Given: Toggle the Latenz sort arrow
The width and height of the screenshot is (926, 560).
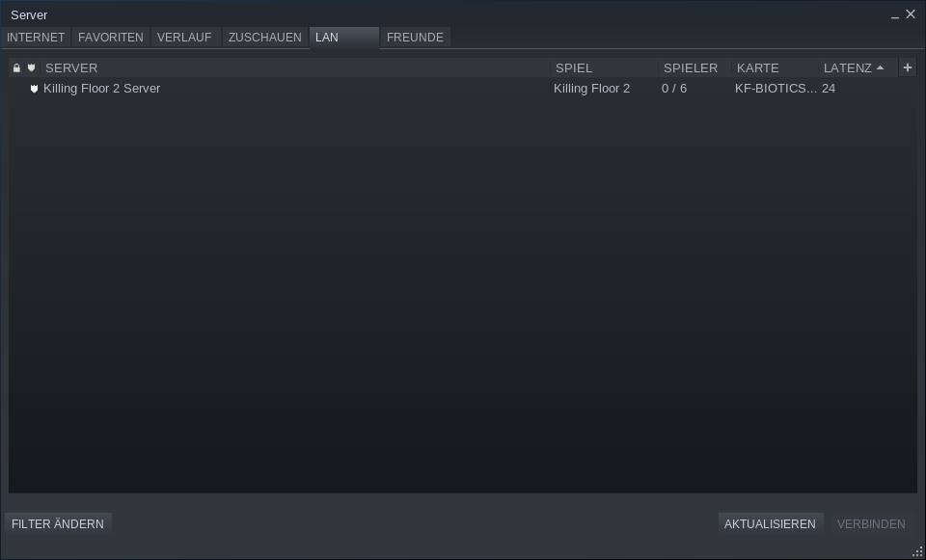Looking at the screenshot, I should tap(880, 67).
